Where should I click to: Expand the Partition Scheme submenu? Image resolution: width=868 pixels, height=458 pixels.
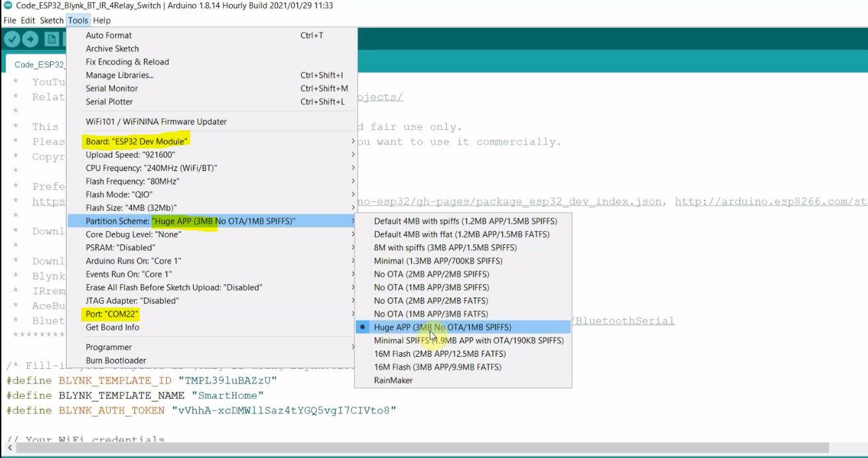tap(212, 221)
